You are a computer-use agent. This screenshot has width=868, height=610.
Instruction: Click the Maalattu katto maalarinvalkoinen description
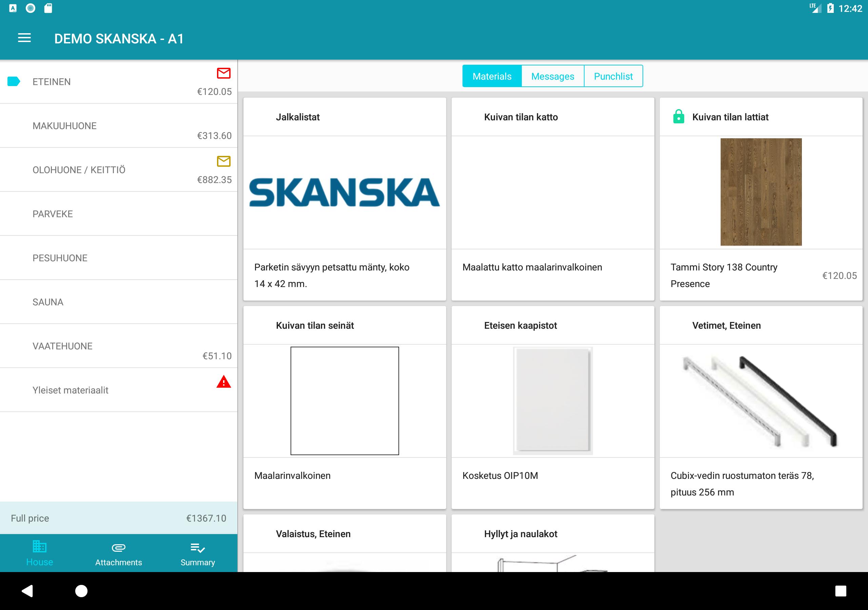(532, 267)
